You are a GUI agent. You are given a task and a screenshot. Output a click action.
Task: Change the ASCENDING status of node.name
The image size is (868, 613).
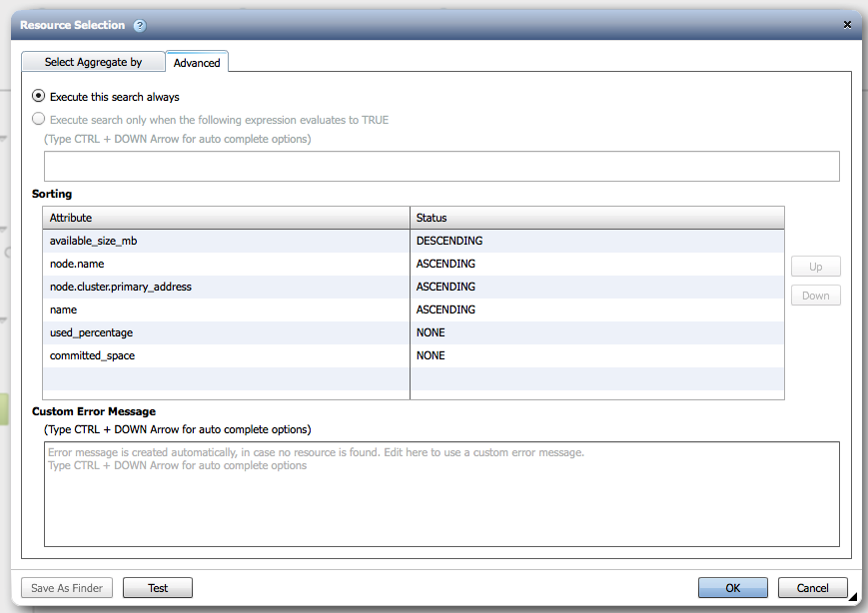point(597,264)
